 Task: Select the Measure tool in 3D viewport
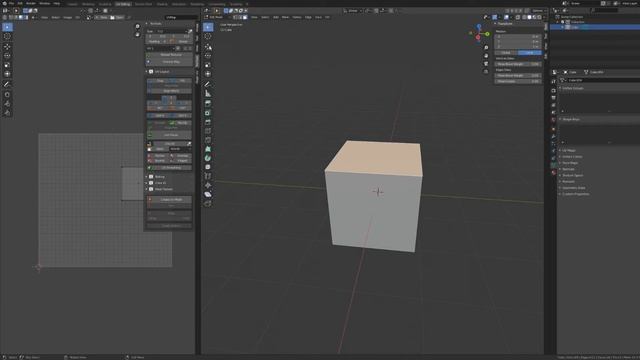(208, 93)
